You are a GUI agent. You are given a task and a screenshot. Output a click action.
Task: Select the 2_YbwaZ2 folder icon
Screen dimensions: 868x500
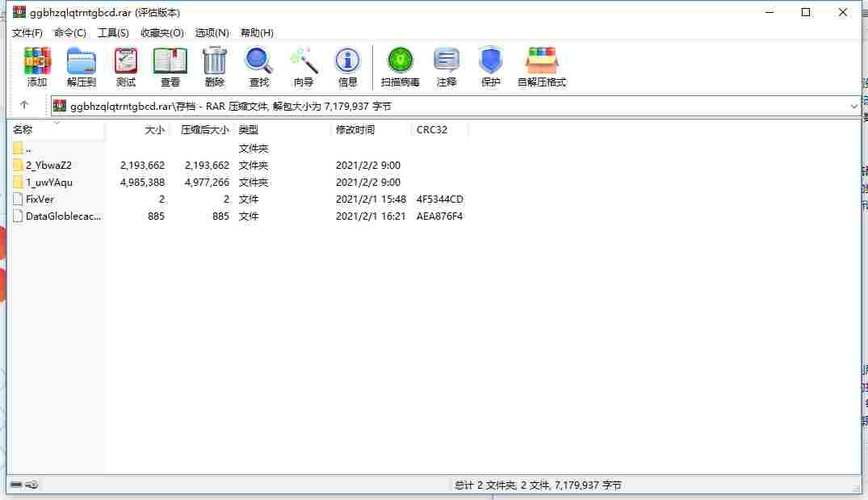pyautogui.click(x=18, y=165)
